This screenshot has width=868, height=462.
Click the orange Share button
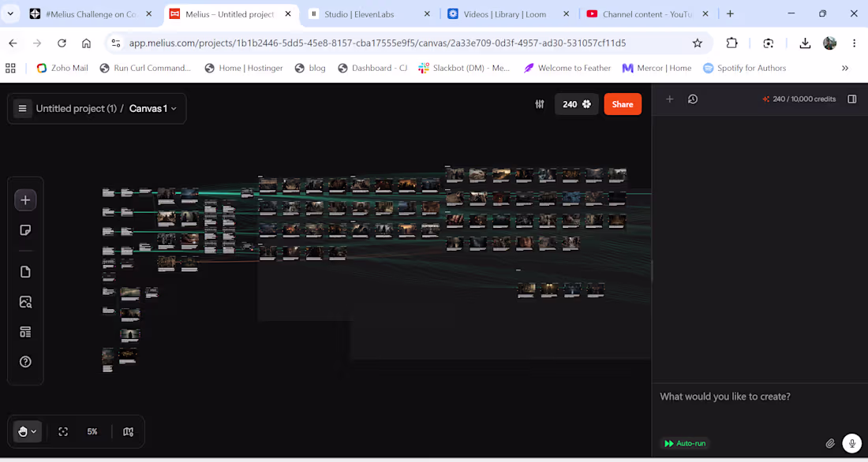(623, 104)
